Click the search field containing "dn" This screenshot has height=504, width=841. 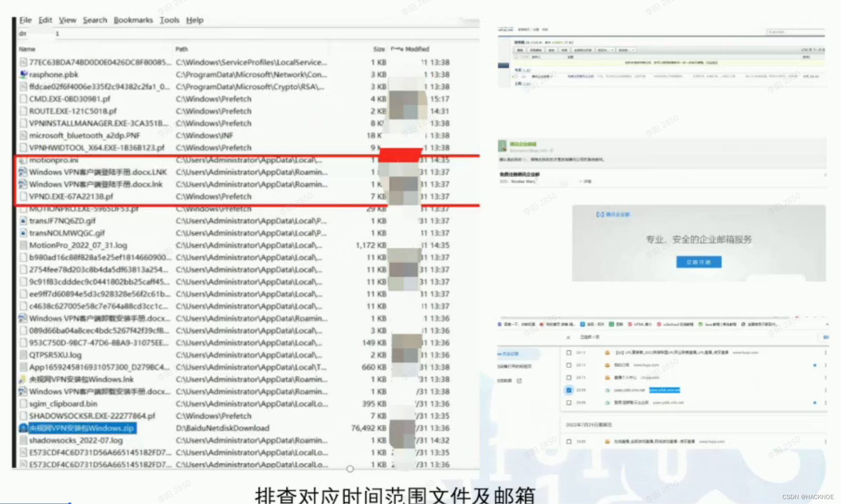[248, 34]
